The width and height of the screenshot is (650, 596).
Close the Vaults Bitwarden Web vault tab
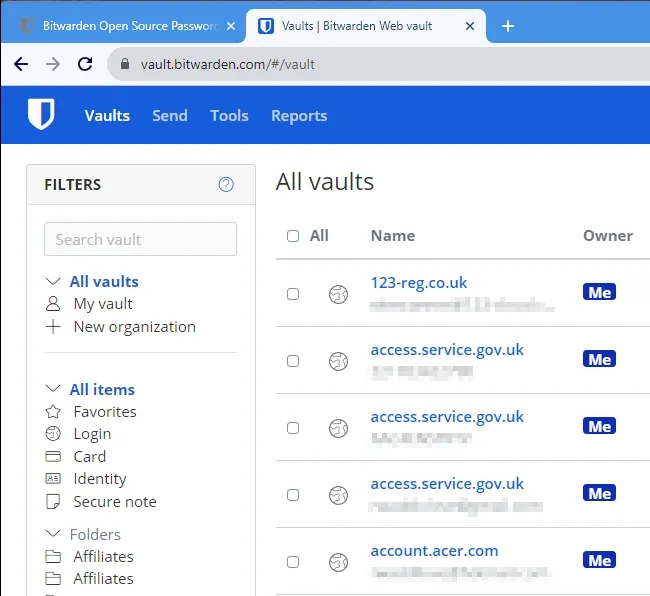tap(470, 26)
